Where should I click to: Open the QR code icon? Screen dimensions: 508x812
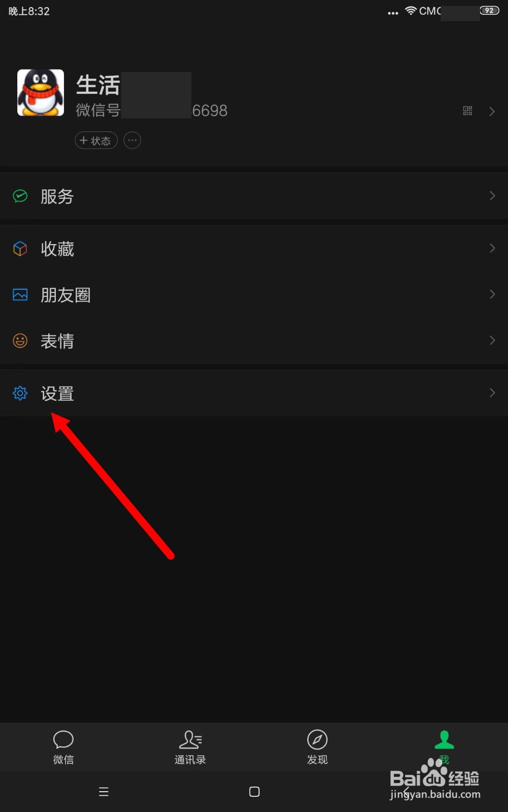(x=467, y=111)
